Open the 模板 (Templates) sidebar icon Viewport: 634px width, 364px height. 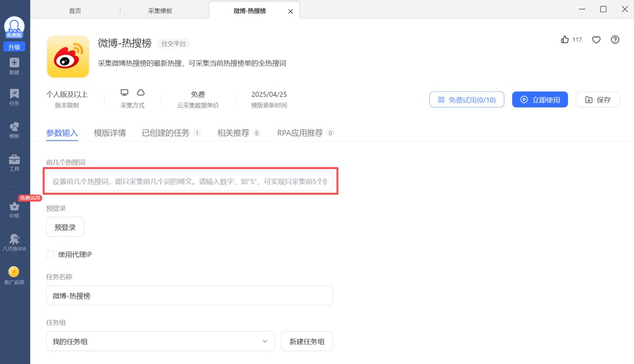(14, 127)
